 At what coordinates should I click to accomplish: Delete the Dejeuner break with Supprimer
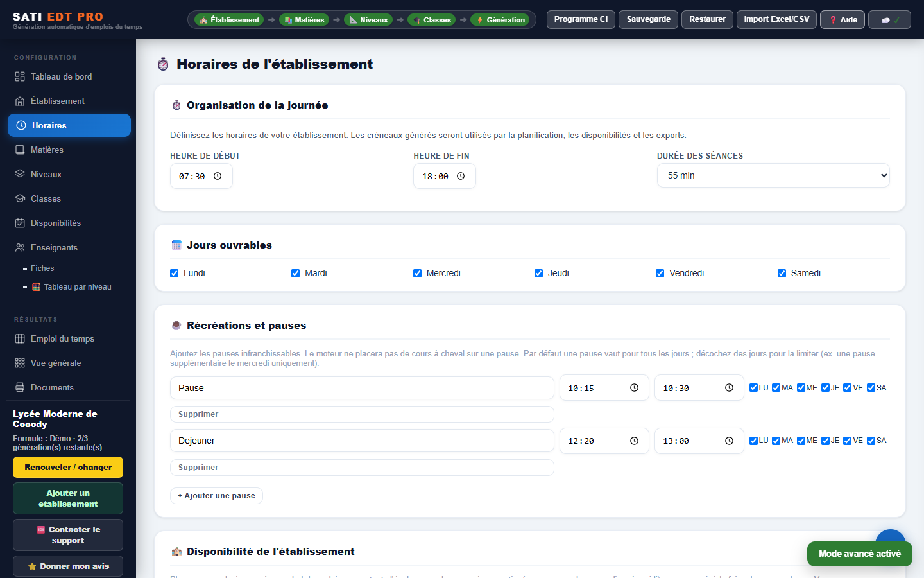[362, 468]
